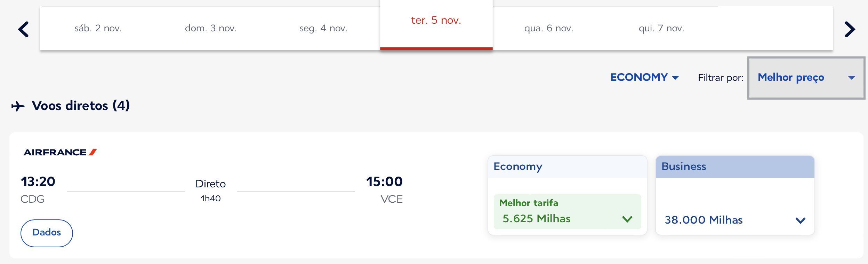868x264 pixels.
Task: Choose the qui. 7 nov. date tab
Action: [661, 28]
